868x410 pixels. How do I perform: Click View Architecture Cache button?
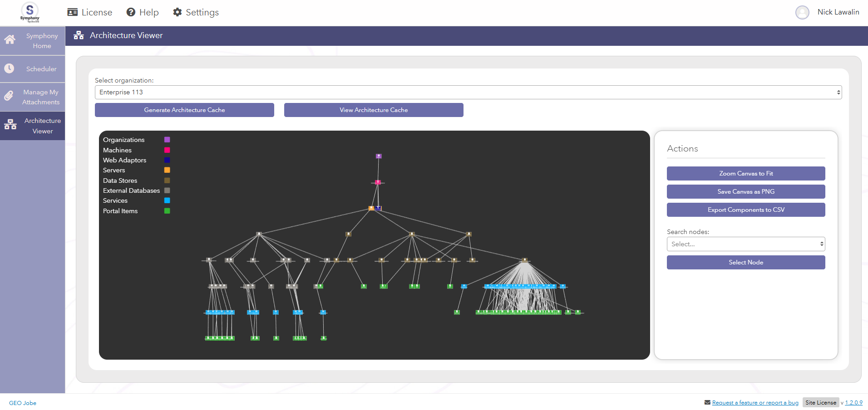(x=374, y=110)
